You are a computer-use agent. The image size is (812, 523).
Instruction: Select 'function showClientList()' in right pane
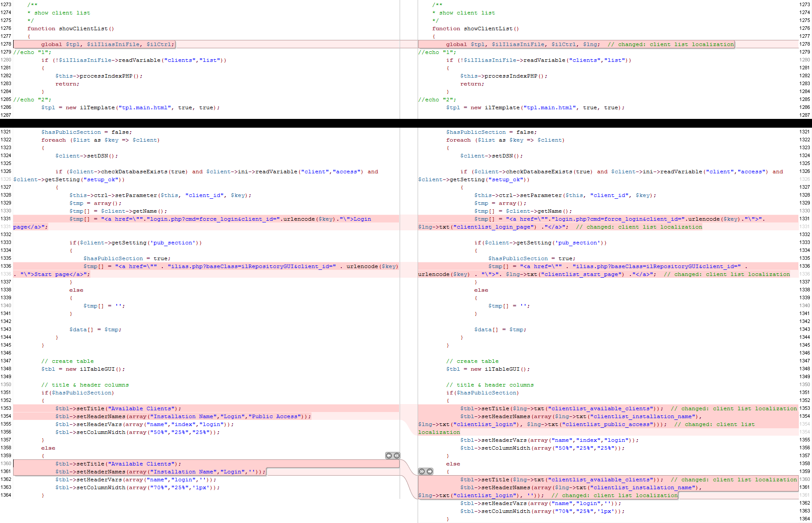pyautogui.click(x=476, y=29)
